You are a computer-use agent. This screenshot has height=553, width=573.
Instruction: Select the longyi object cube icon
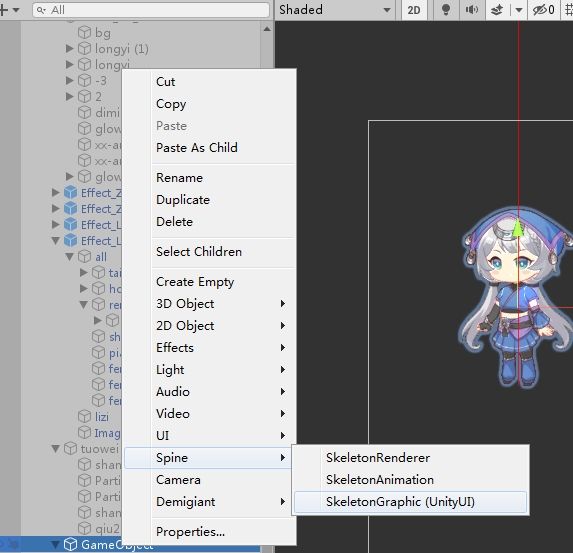(x=84, y=64)
